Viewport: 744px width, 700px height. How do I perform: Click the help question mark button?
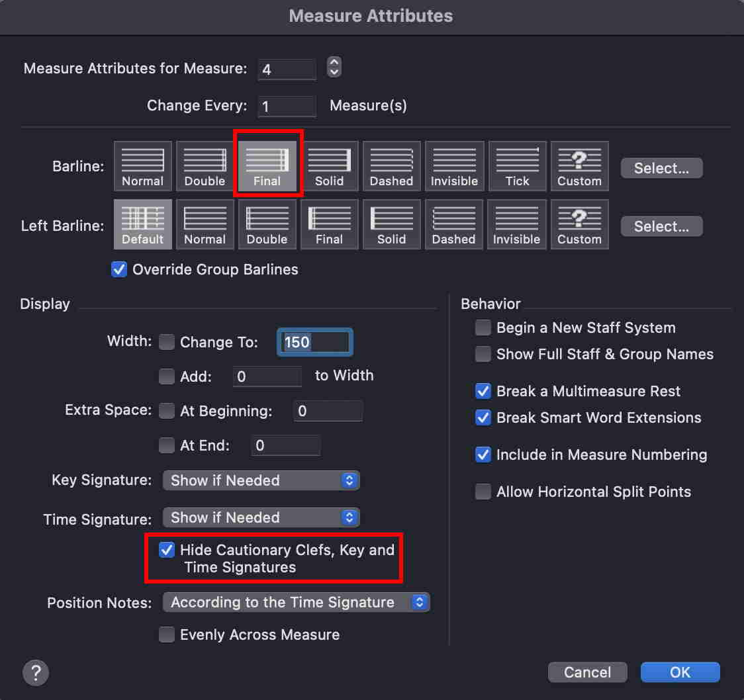click(36, 672)
